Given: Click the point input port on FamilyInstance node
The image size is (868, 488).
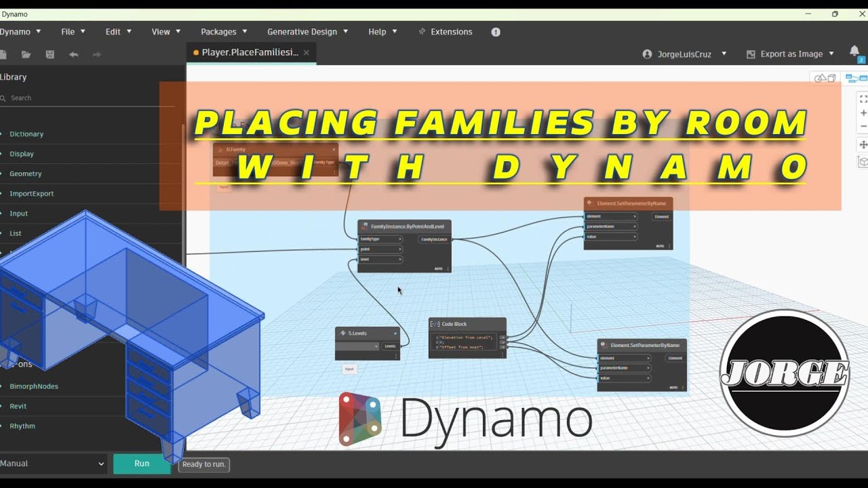Looking at the screenshot, I should 380,249.
